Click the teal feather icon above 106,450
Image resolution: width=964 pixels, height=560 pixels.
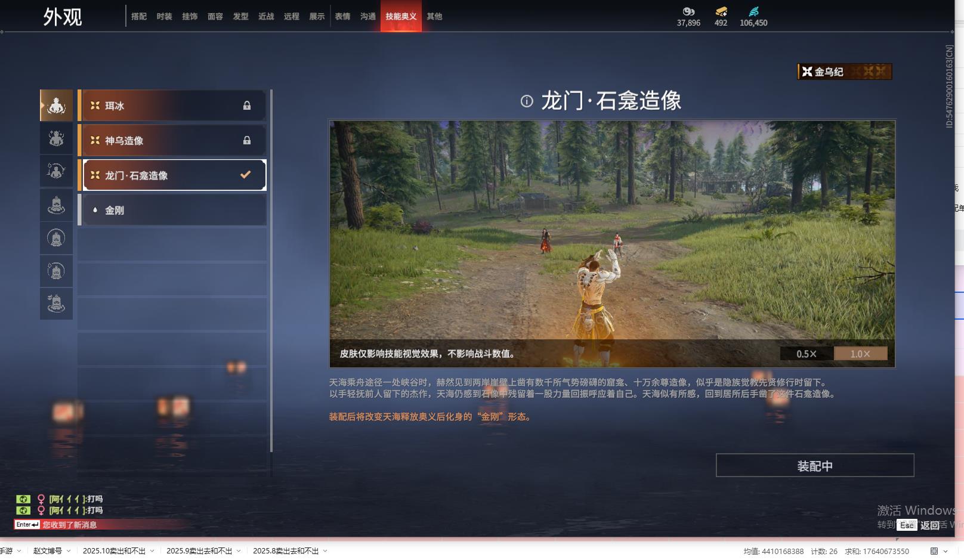click(753, 11)
